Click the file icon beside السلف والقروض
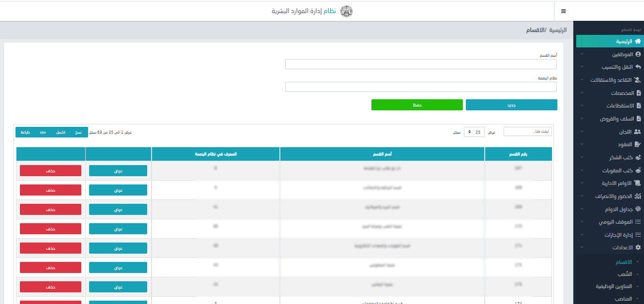Image resolution: width=644 pixels, height=304 pixels. coord(638,119)
